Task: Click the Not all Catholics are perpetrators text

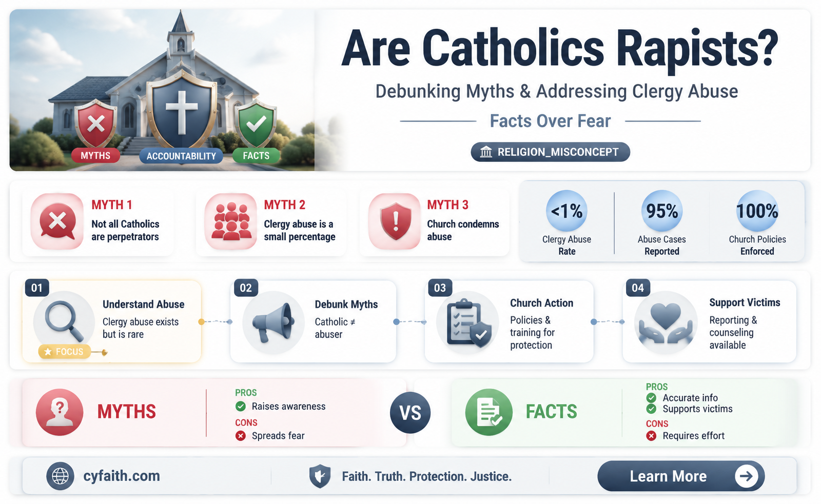Action: [x=125, y=230]
